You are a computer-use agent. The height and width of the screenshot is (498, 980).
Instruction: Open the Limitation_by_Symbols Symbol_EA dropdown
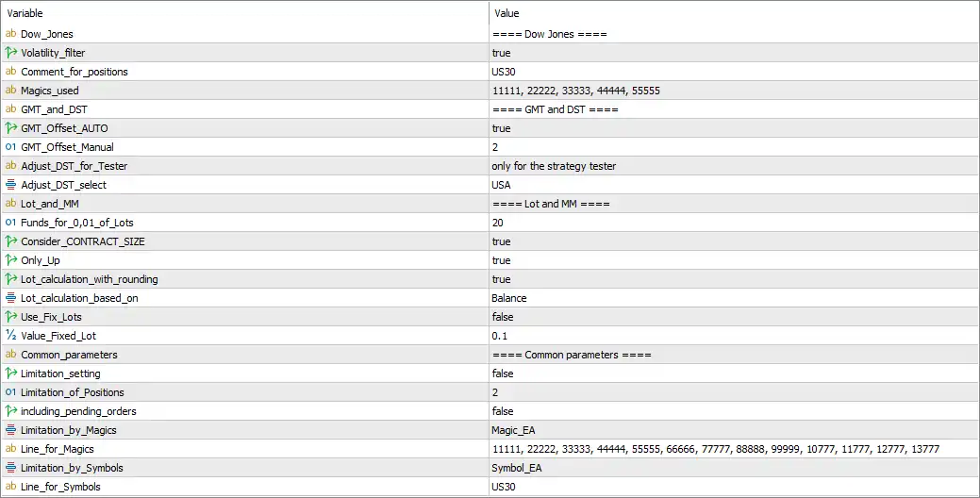click(734, 468)
